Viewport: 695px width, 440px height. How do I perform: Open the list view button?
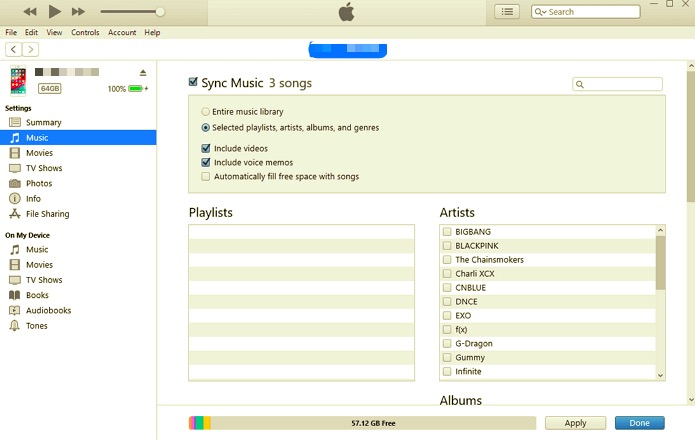507,12
